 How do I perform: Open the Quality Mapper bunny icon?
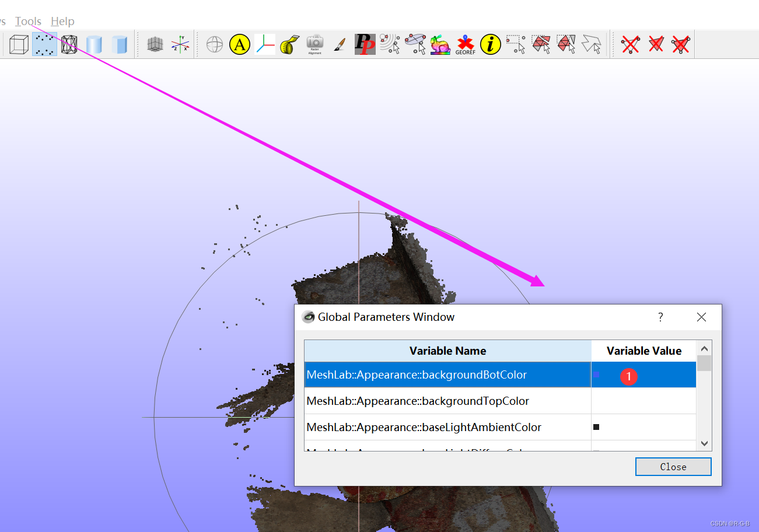click(x=440, y=44)
